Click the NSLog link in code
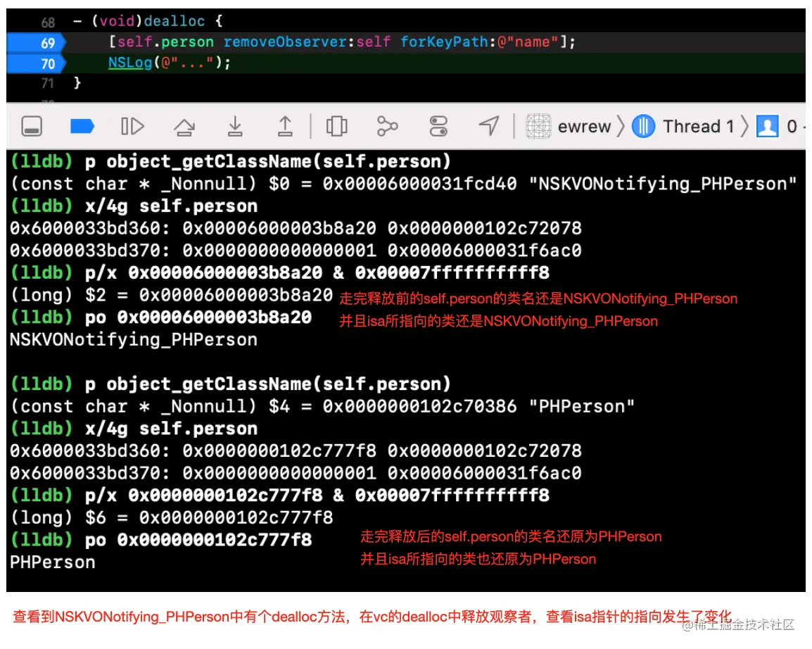The width and height of the screenshot is (812, 649). pos(130,63)
